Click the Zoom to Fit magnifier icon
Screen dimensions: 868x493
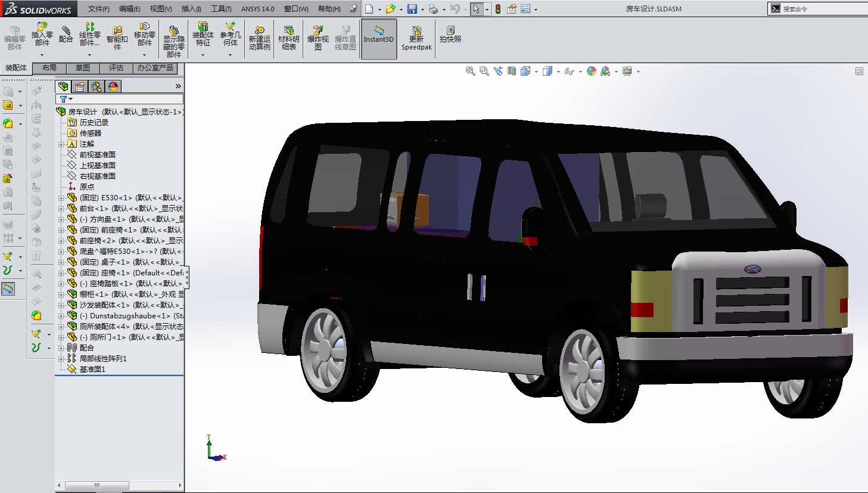click(470, 71)
